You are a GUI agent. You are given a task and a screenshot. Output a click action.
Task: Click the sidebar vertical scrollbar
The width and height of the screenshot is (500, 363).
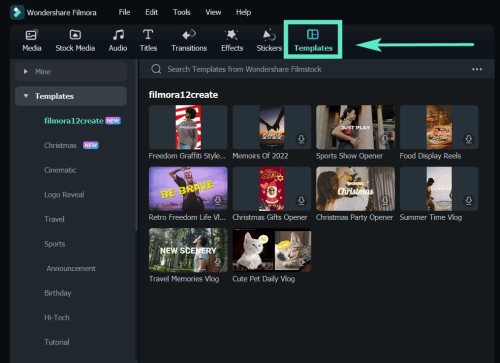(x=136, y=145)
